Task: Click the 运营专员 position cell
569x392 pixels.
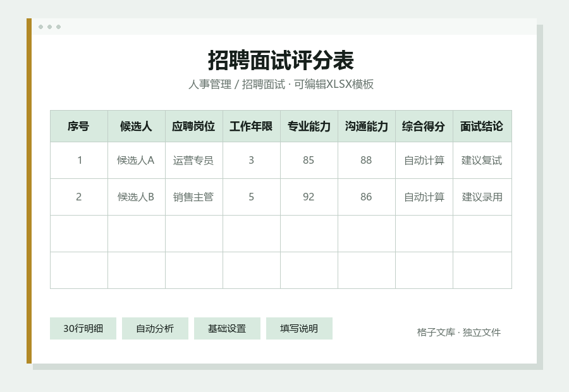Action: (194, 160)
